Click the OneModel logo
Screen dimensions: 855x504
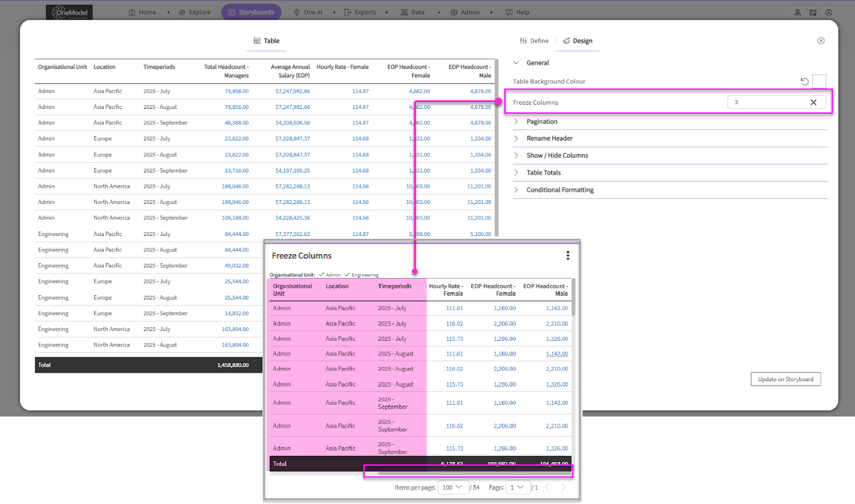tap(69, 12)
